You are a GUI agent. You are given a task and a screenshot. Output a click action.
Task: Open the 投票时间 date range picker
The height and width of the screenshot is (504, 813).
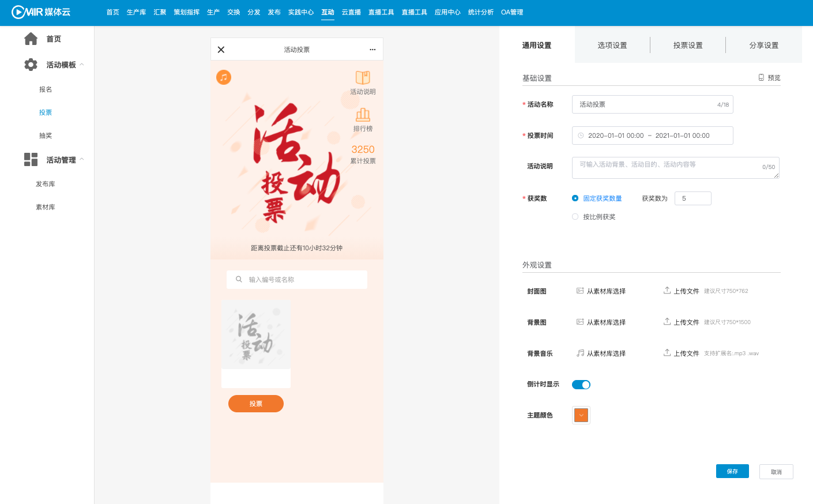tap(652, 136)
